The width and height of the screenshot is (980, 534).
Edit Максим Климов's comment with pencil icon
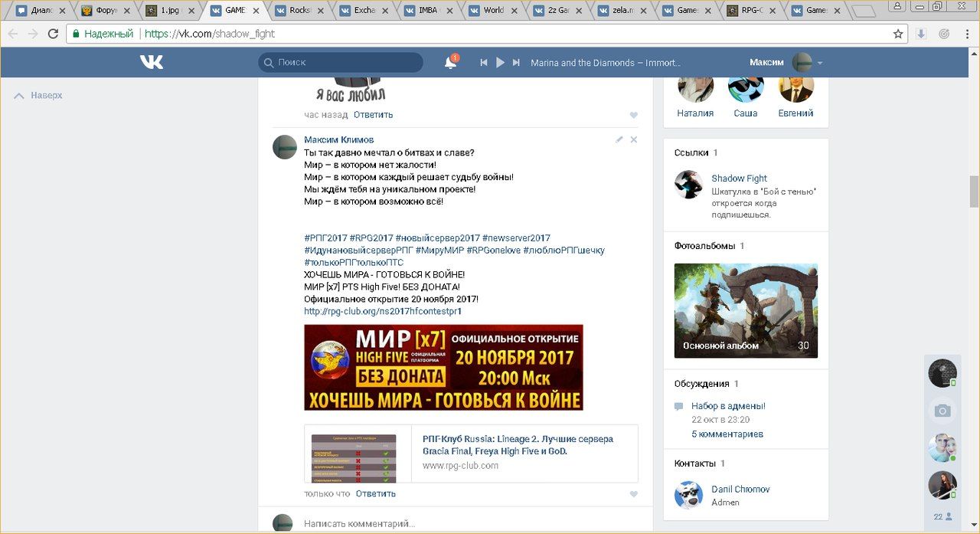(619, 140)
